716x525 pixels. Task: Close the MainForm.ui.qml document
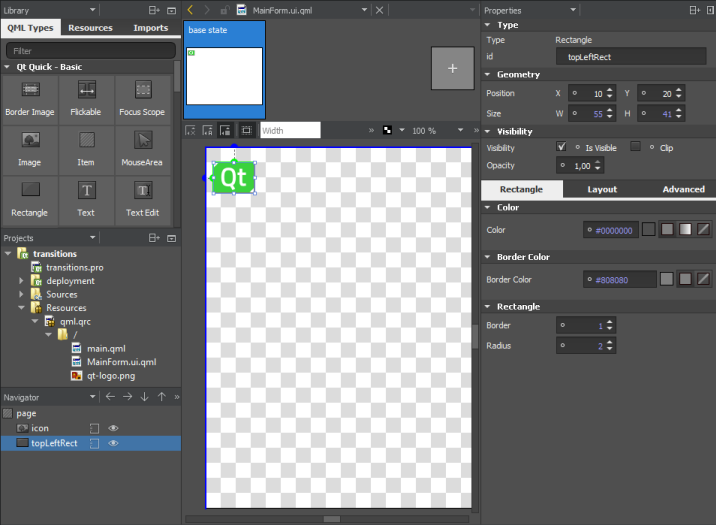click(x=379, y=10)
